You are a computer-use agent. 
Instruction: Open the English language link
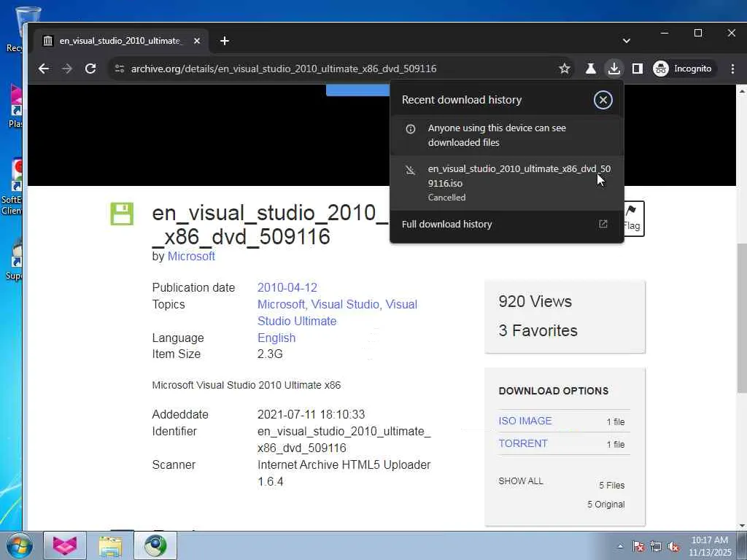click(276, 338)
